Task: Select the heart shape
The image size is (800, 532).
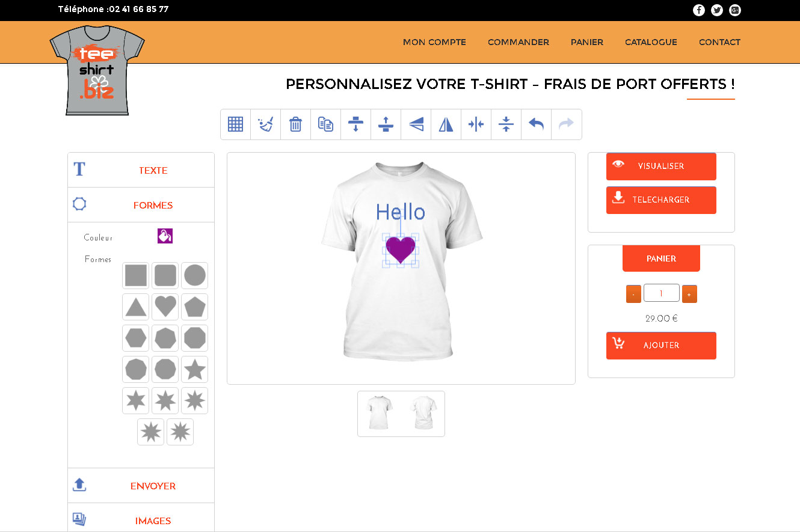Action: (165, 307)
